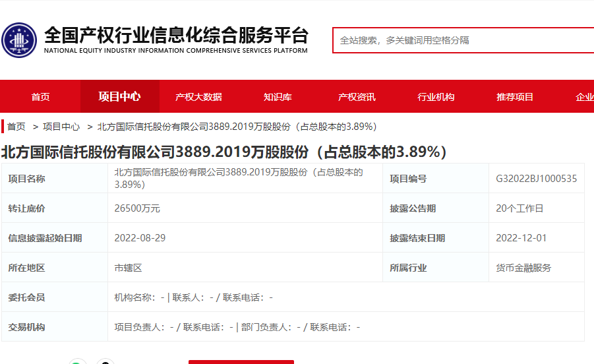Focus the 全站搜索 search input field
The width and height of the screenshot is (594, 364).
[x=463, y=40]
